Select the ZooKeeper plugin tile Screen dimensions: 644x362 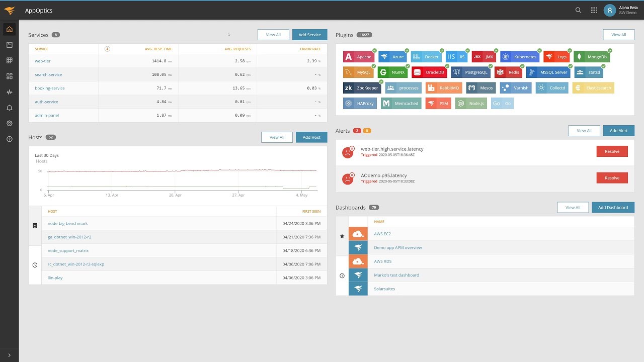click(362, 88)
